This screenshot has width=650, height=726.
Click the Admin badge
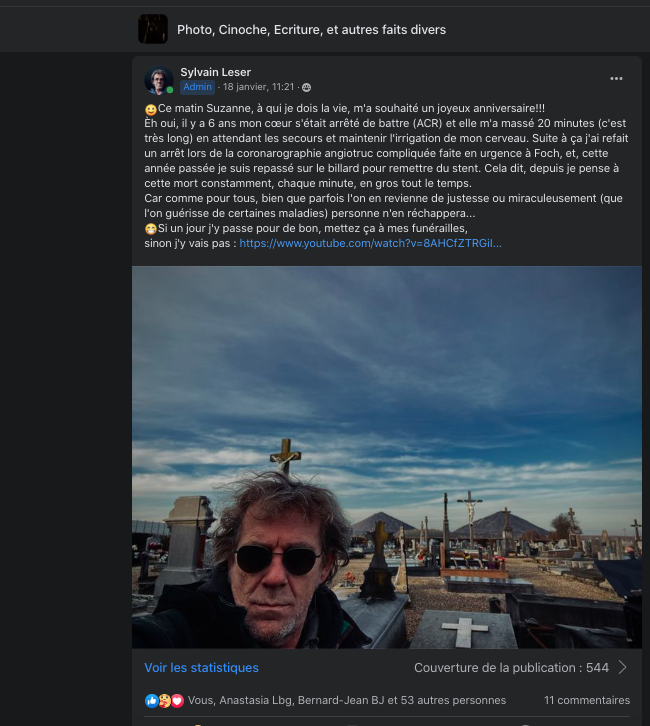197,88
